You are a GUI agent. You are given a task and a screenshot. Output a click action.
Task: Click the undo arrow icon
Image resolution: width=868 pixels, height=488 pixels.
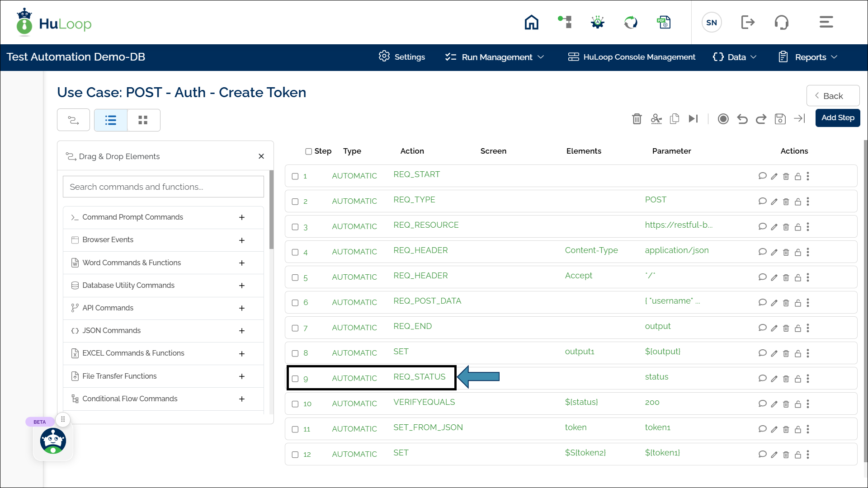[742, 119]
